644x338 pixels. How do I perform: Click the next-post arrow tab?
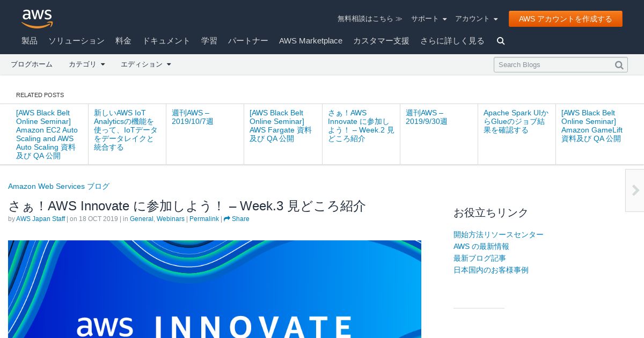click(x=635, y=190)
